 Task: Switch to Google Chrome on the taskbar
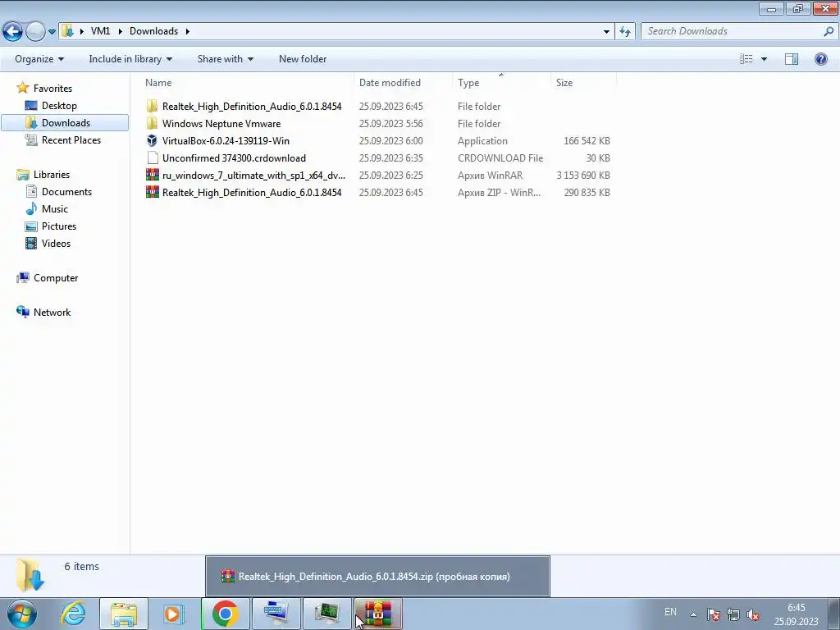(225, 614)
